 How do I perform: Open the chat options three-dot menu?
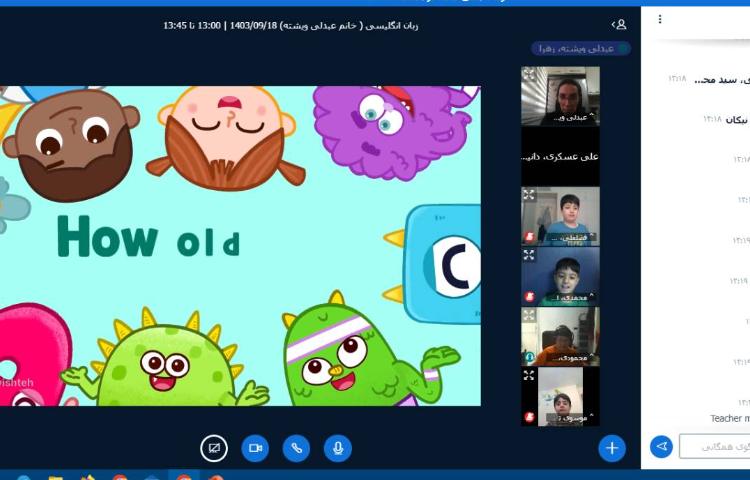click(660, 19)
